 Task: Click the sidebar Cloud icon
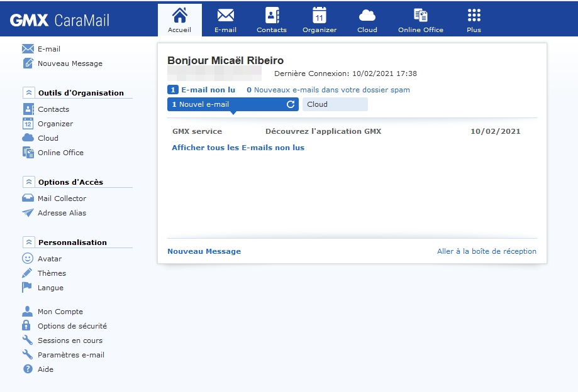coord(28,138)
